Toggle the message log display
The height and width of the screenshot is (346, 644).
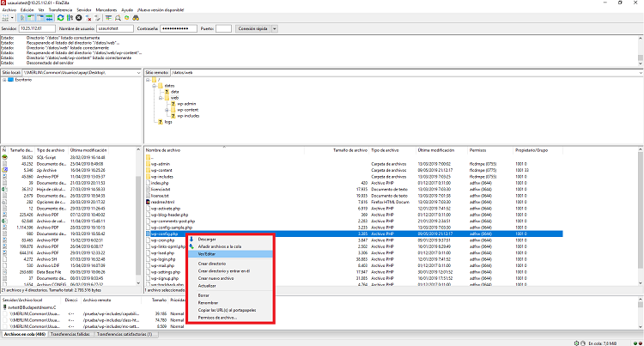(22, 18)
